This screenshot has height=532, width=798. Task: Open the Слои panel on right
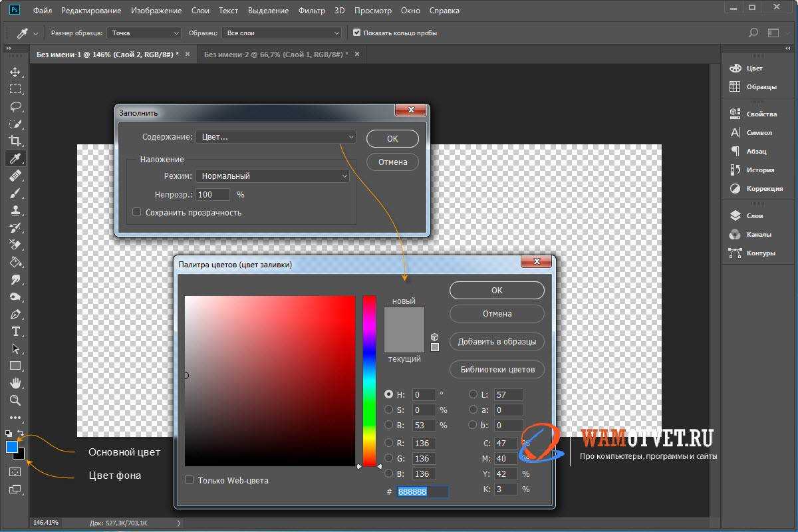tap(754, 215)
